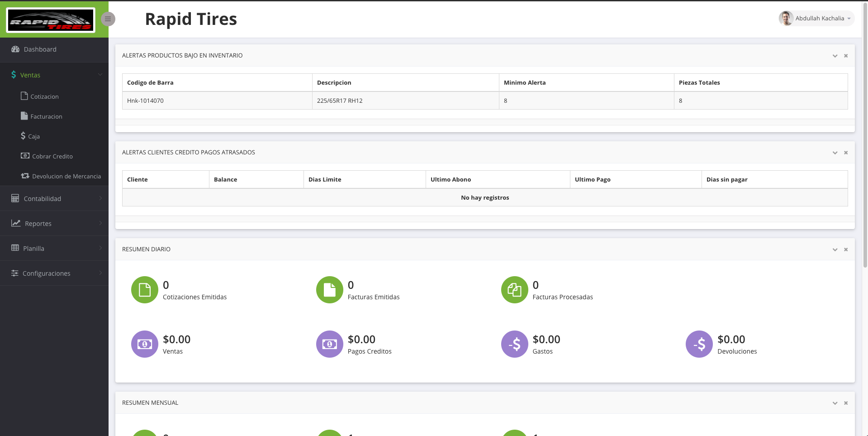Close the Resumen Mensual panel
The image size is (868, 436).
(846, 403)
